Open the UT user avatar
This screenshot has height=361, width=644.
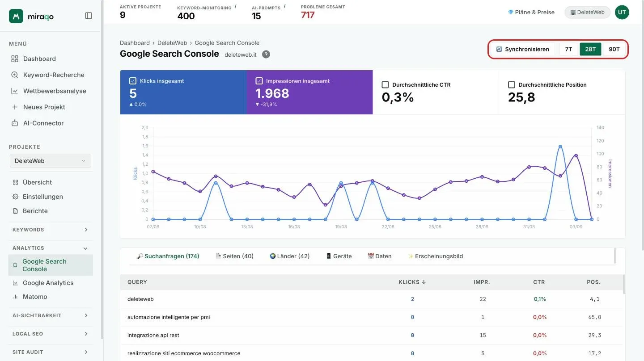(622, 13)
